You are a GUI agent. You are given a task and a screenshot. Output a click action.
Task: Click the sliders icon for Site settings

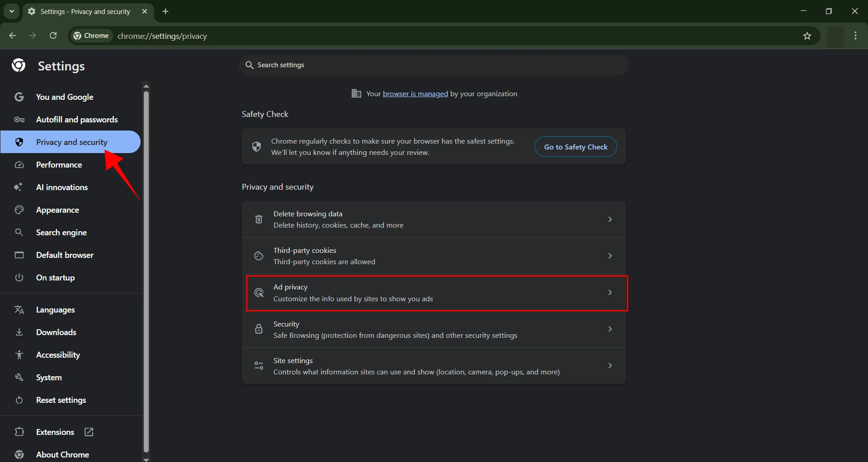click(x=259, y=366)
